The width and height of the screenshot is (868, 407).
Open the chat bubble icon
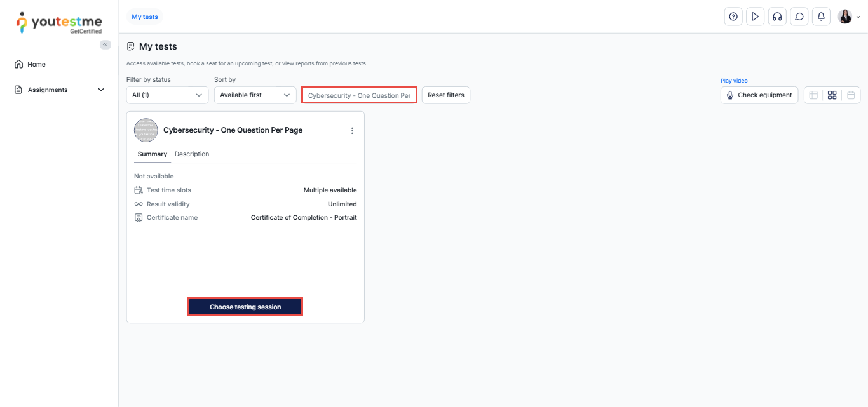coord(799,17)
